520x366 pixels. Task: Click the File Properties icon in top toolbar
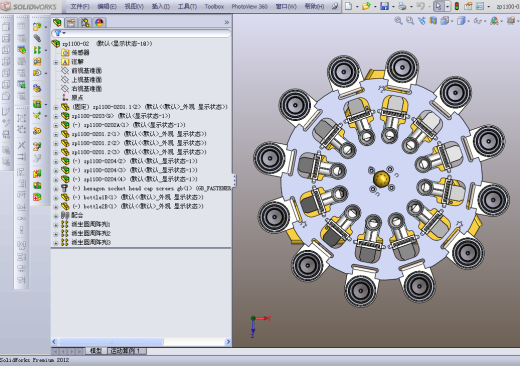coord(468,6)
